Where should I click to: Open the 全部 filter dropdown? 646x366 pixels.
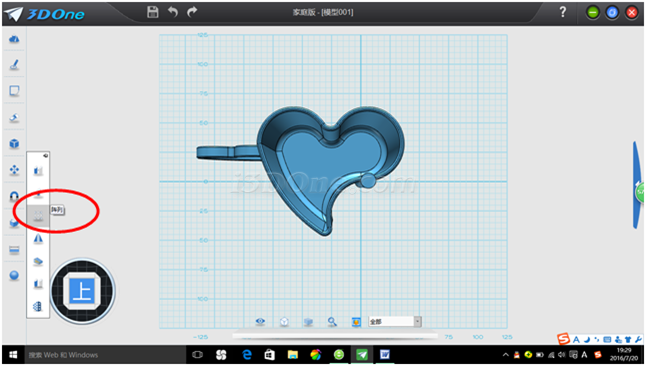pyautogui.click(x=395, y=321)
